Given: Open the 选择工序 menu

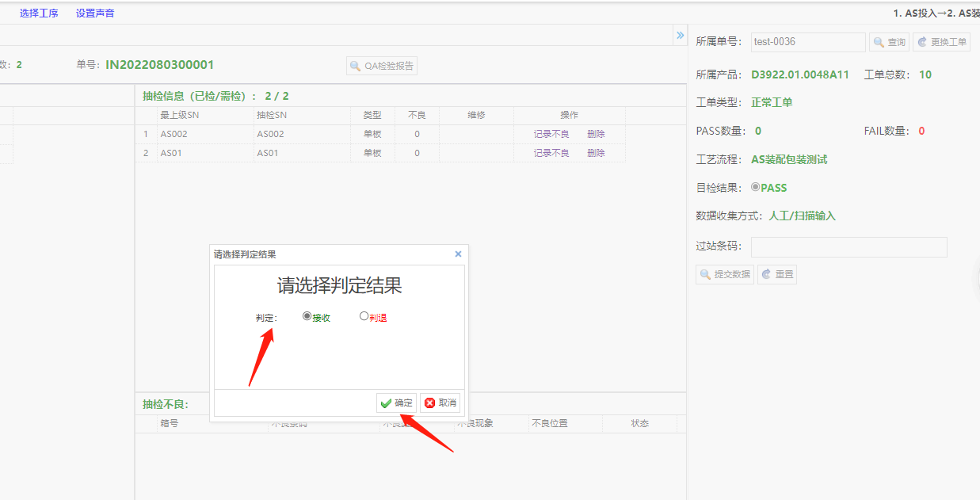Looking at the screenshot, I should pyautogui.click(x=39, y=13).
